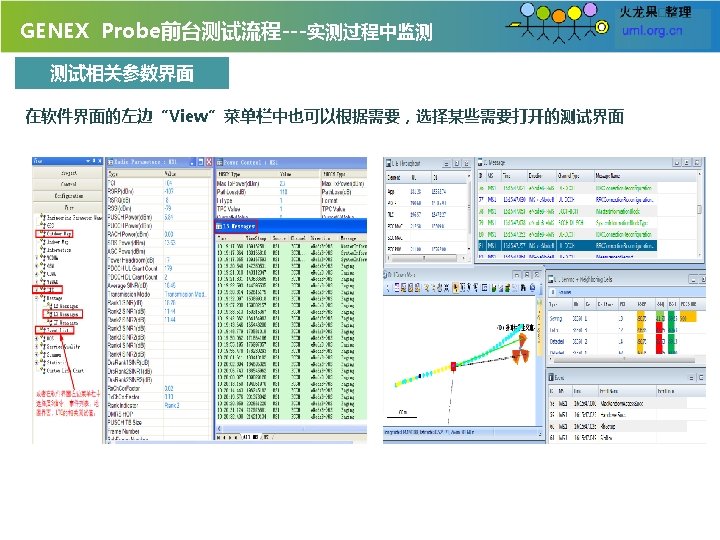Open the Outdoor Map tree item
The width and height of the screenshot is (720, 540).
point(58,234)
